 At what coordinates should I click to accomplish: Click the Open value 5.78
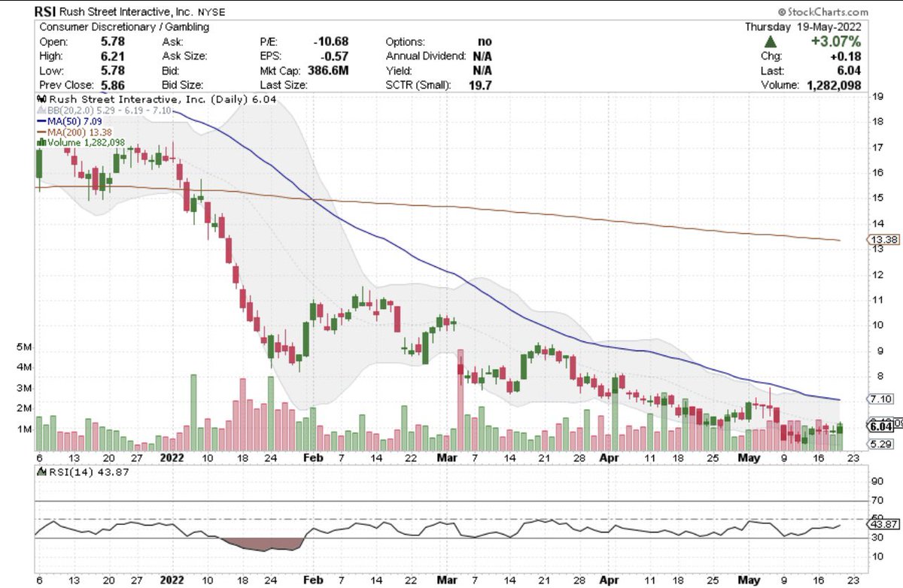coord(112,41)
